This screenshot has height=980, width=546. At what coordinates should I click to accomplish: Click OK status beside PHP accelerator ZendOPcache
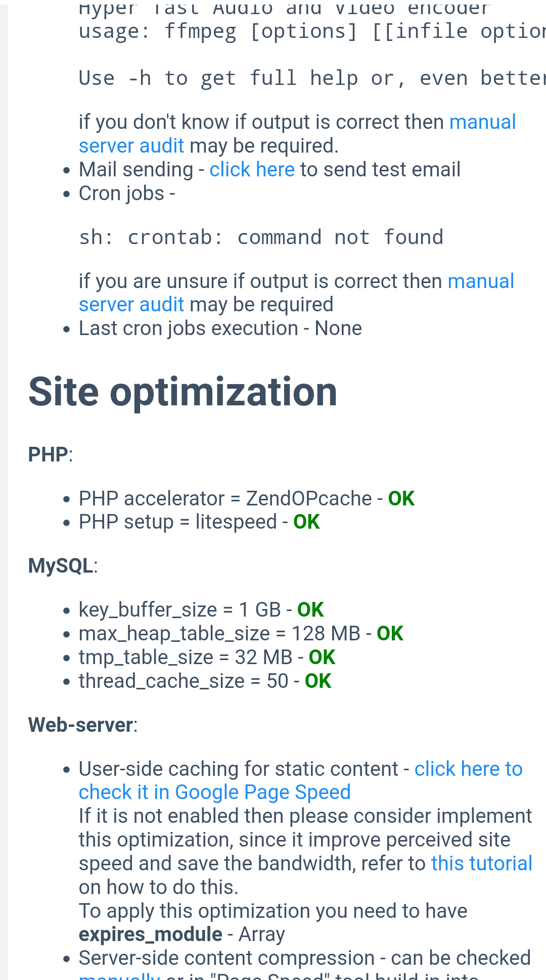click(401, 499)
